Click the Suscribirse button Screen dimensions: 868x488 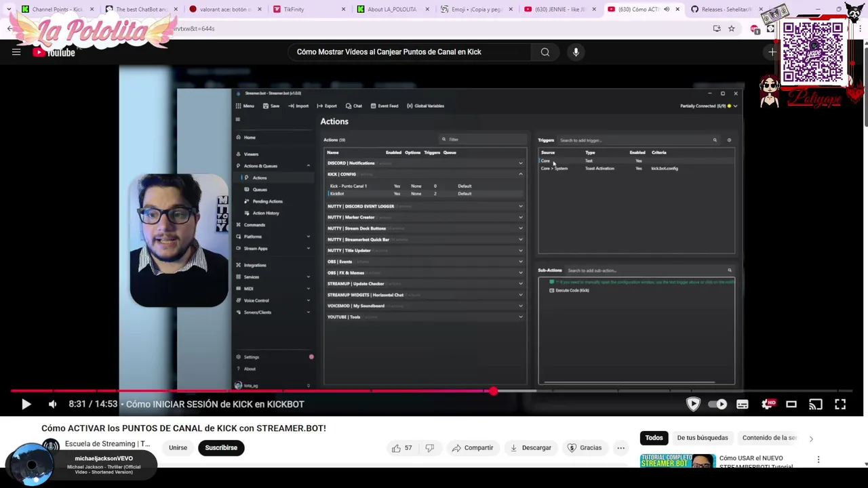tap(221, 448)
